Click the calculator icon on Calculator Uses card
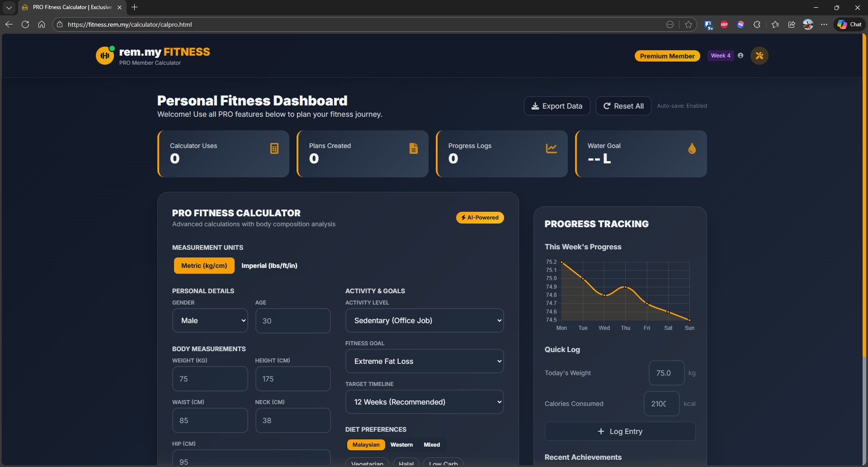This screenshot has width=868, height=467. pyautogui.click(x=274, y=148)
